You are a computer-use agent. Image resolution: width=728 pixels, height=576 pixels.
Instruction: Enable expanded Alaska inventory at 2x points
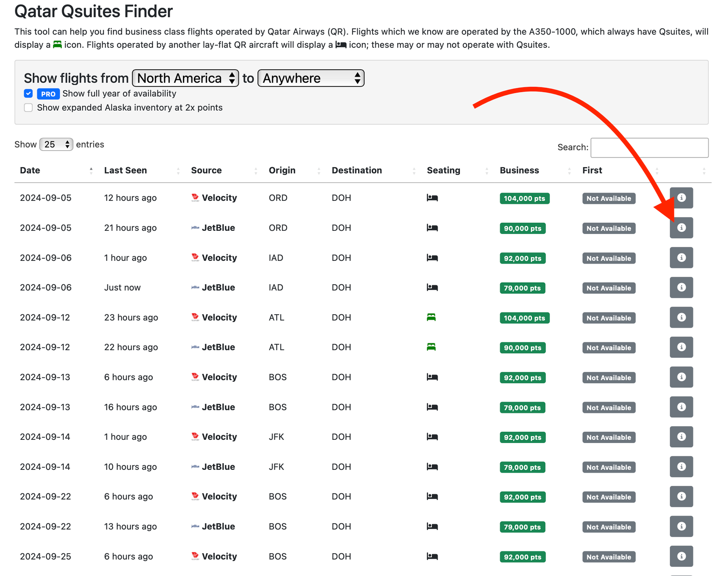[x=28, y=107]
